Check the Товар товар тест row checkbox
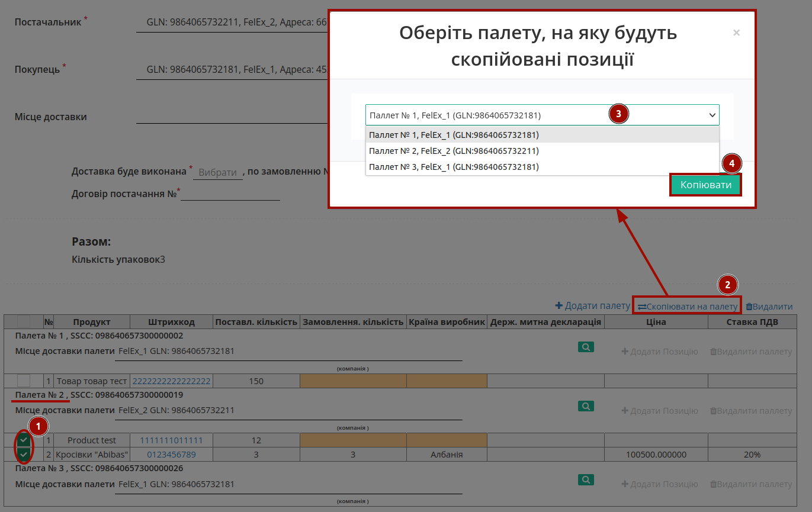The width and height of the screenshot is (812, 512). coord(24,381)
